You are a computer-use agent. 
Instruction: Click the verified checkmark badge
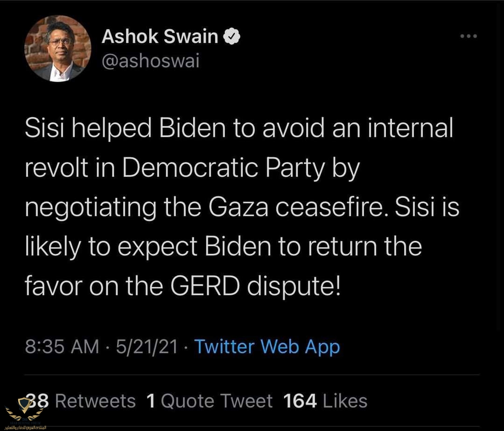(x=231, y=37)
